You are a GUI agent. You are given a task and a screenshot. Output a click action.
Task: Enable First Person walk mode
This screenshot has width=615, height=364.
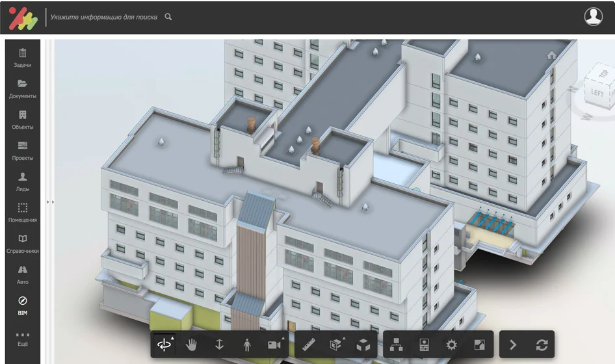click(247, 345)
